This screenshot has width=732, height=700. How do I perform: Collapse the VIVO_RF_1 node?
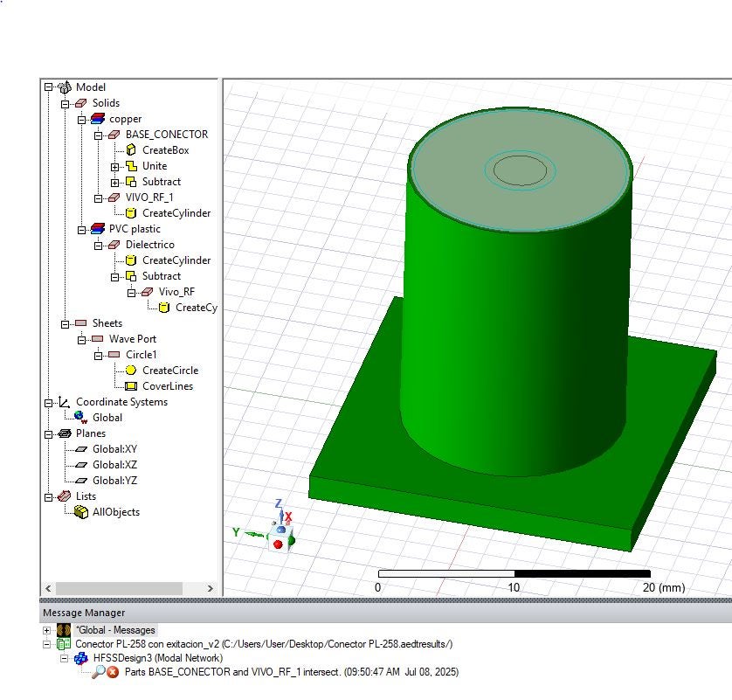[98, 198]
